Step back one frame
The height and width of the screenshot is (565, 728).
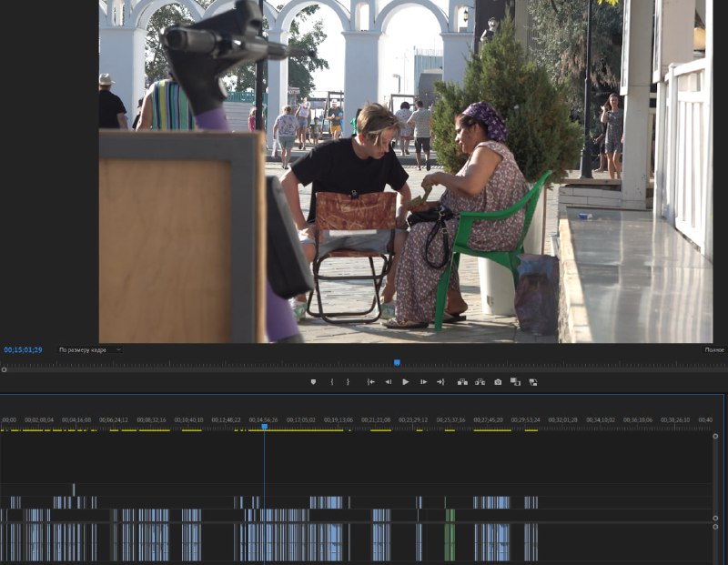coord(389,382)
